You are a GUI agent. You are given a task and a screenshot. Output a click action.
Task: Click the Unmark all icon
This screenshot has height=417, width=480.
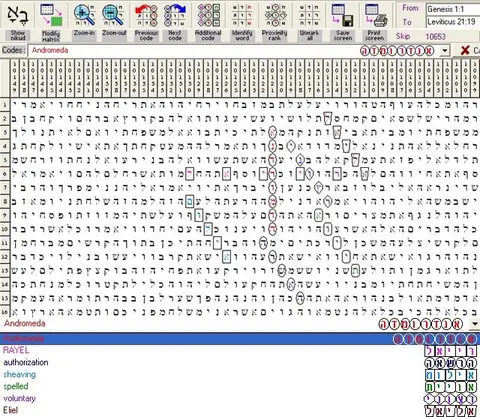coord(309,15)
